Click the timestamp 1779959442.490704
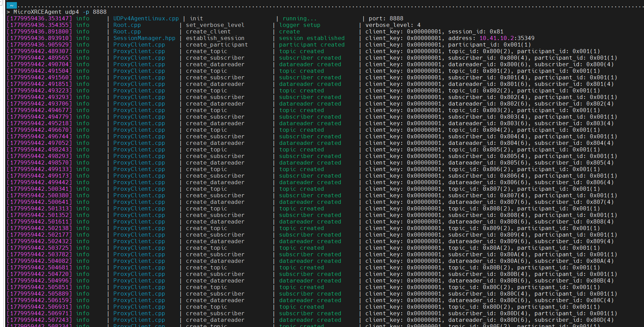The image size is (644, 327). 39,64
